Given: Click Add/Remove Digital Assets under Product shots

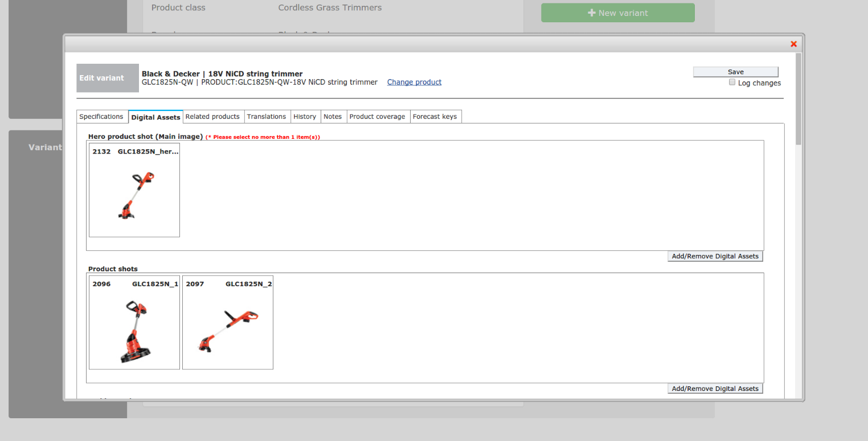Looking at the screenshot, I should click(x=715, y=389).
